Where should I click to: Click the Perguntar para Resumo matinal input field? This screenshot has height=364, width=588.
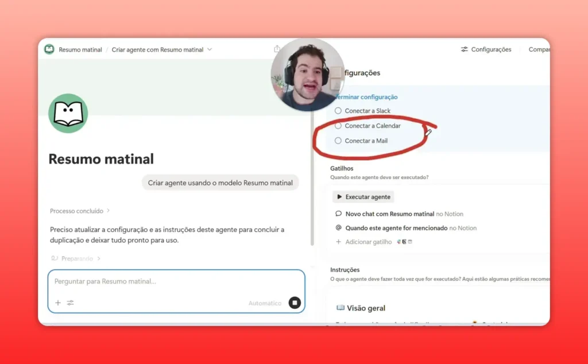click(x=144, y=281)
